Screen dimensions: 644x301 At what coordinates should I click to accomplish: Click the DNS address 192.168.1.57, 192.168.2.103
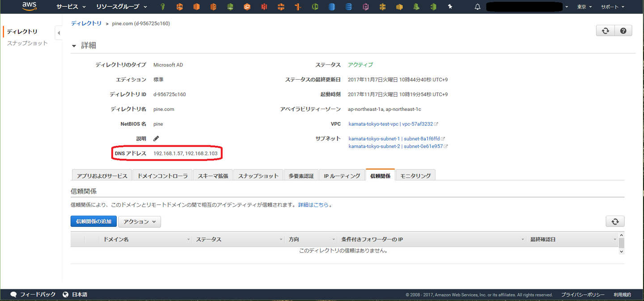point(185,153)
